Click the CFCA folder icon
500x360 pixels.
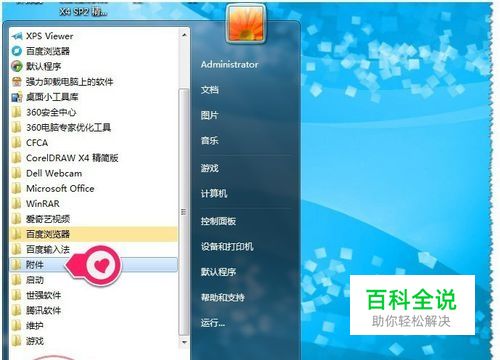17,143
